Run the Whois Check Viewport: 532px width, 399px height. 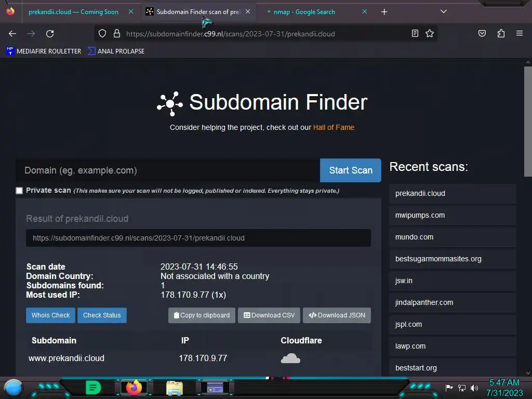[50, 315]
